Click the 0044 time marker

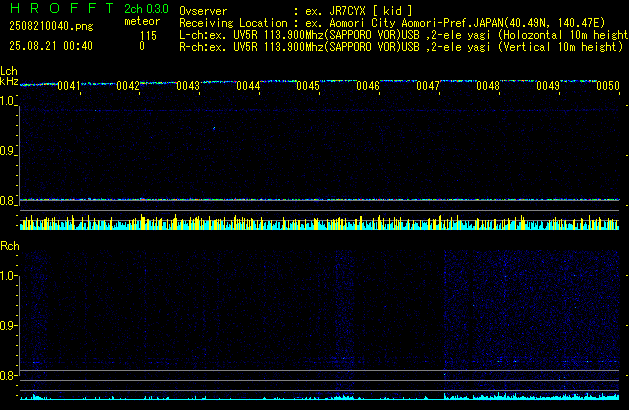248,86
